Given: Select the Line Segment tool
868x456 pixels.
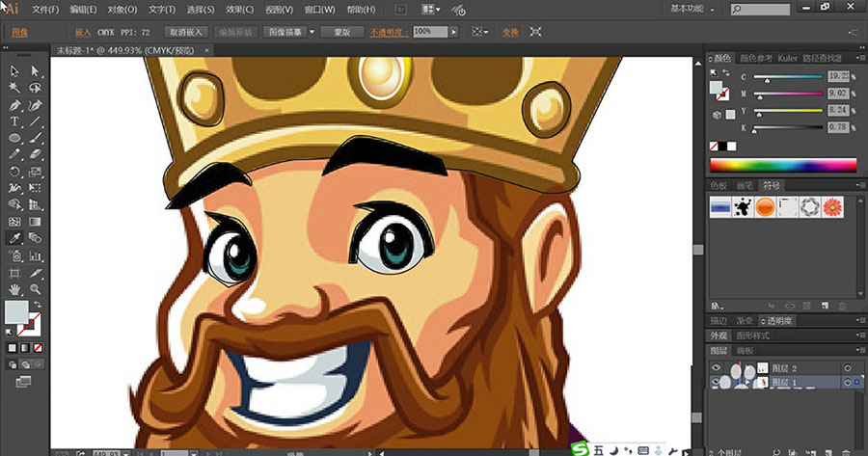Looking at the screenshot, I should pos(35,121).
